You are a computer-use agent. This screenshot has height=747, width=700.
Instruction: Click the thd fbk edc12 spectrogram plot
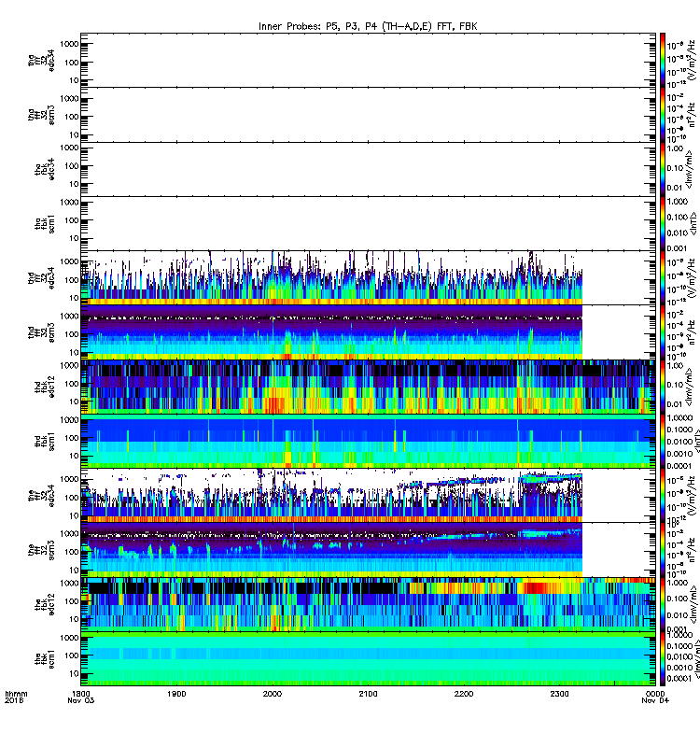[x=368, y=387]
